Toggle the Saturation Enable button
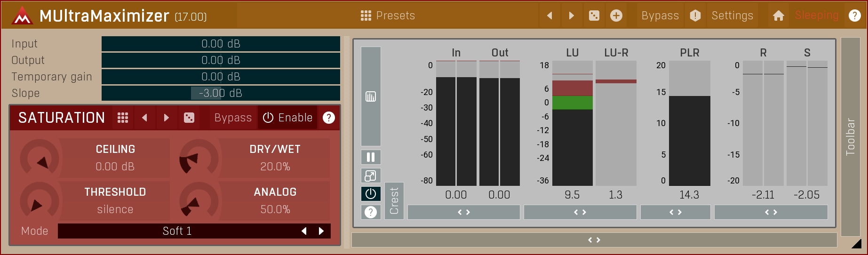This screenshot has width=868, height=255. click(x=287, y=118)
